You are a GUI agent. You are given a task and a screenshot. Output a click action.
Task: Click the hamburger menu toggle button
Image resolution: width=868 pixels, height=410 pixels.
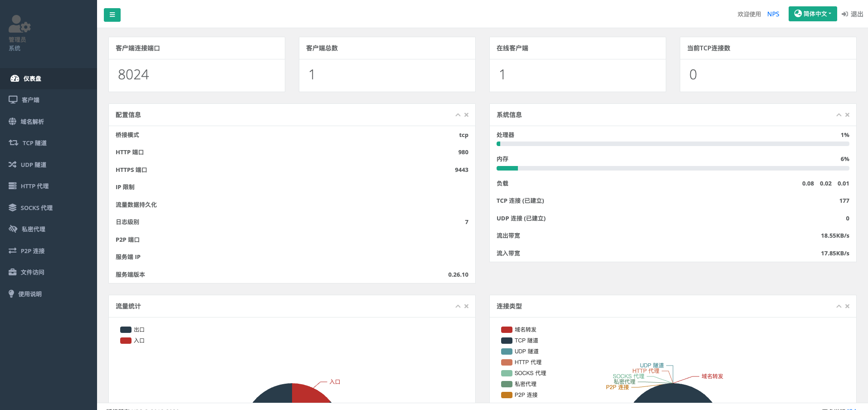point(112,15)
